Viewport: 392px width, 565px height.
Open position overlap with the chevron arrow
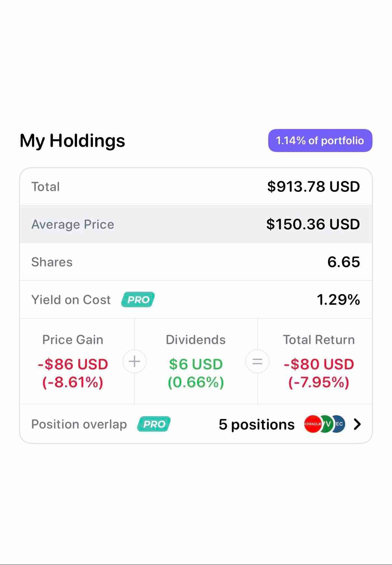(x=357, y=424)
